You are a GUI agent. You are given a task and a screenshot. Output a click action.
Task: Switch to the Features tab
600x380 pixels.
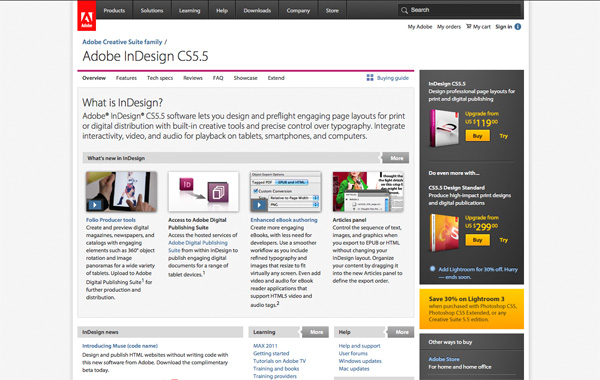tap(126, 78)
